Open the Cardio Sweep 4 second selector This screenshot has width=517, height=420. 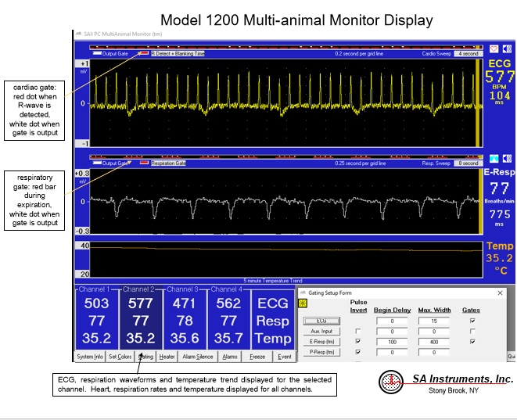point(468,54)
